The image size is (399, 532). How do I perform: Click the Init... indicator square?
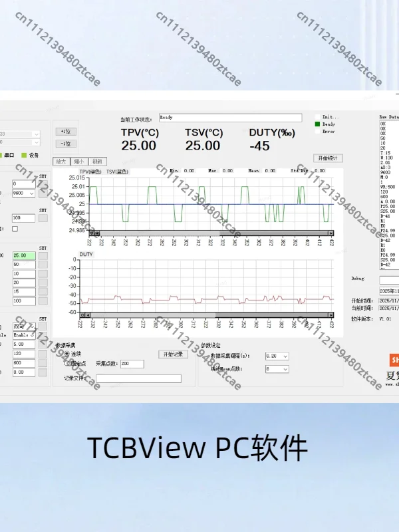click(318, 117)
